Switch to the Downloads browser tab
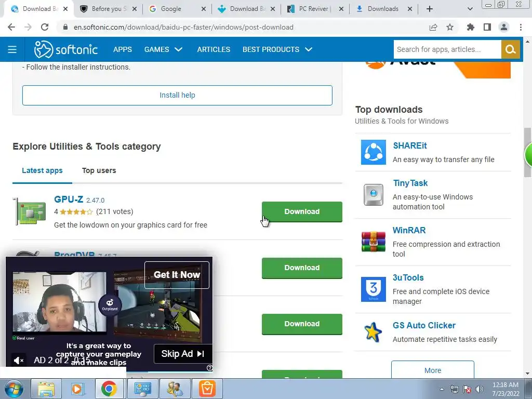This screenshot has width=532, height=399. (x=383, y=9)
